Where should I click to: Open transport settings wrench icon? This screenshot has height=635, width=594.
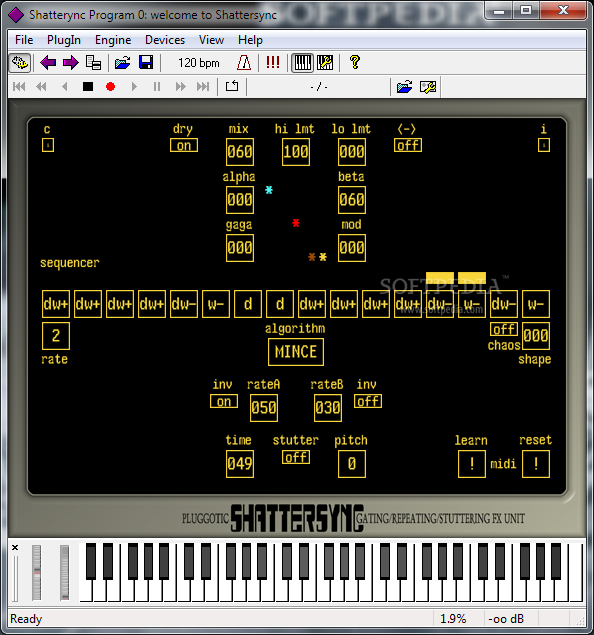428,87
